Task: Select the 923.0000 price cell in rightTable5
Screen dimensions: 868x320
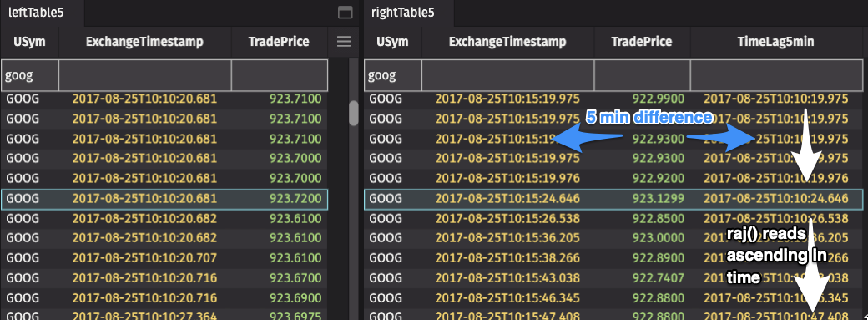Action: click(659, 238)
